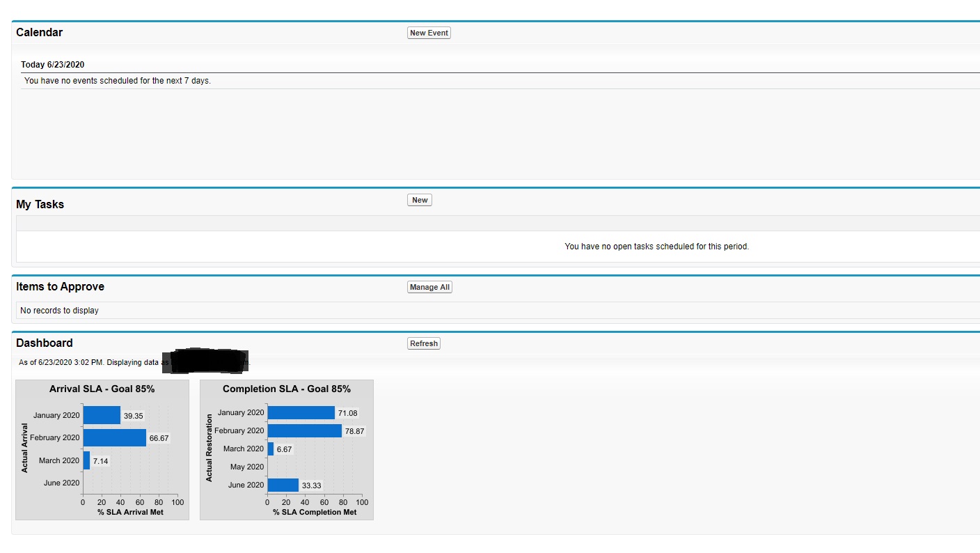Click the 'no events scheduled' message
This screenshot has height=553, width=980.
[x=118, y=81]
